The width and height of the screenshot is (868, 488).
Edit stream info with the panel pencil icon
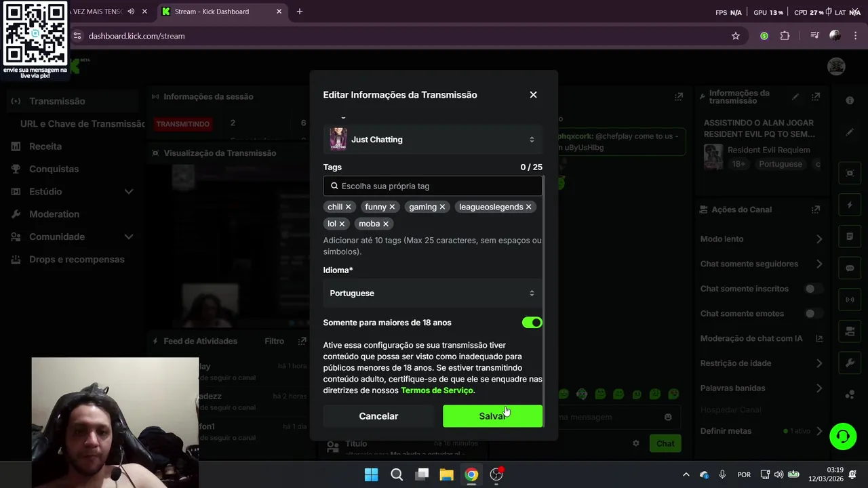[795, 97]
